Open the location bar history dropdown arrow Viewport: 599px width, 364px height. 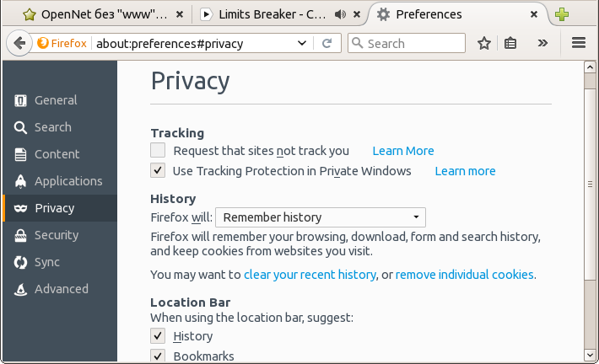(303, 44)
